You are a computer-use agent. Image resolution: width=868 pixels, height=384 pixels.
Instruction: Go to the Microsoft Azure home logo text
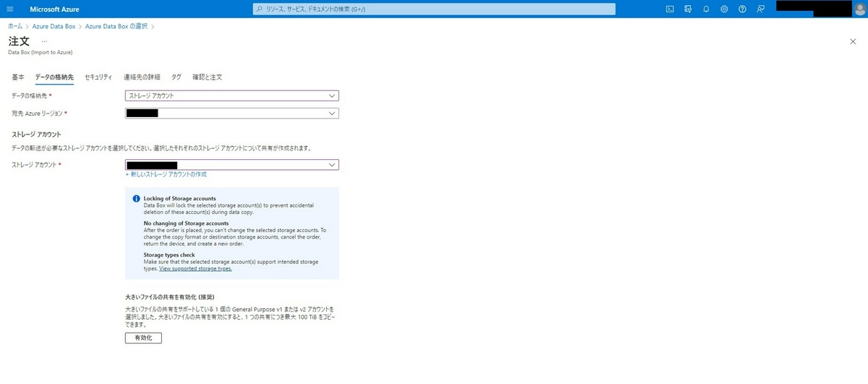point(54,9)
